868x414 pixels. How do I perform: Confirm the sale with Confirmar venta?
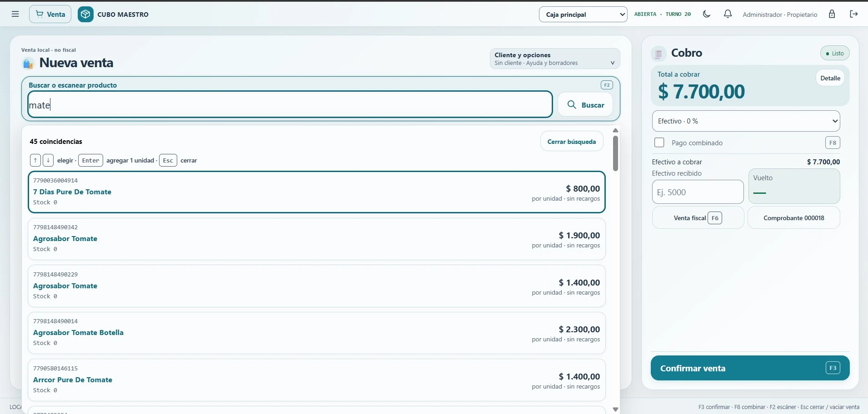750,368
